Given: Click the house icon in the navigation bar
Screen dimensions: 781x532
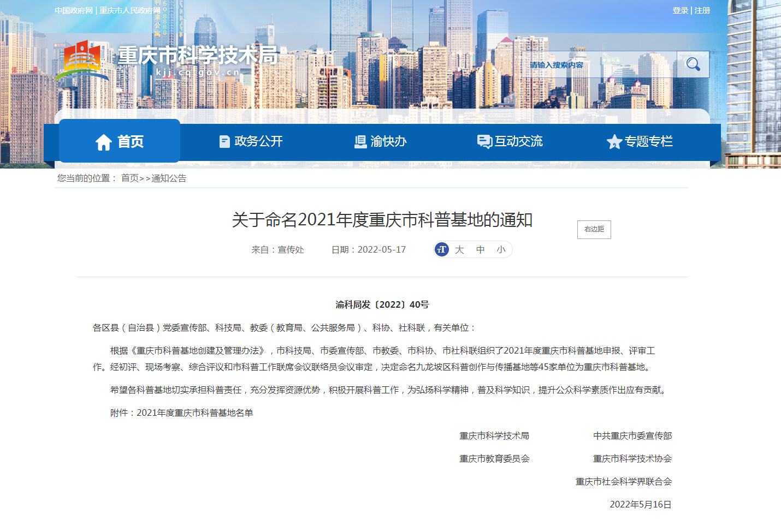Looking at the screenshot, I should tap(103, 142).
